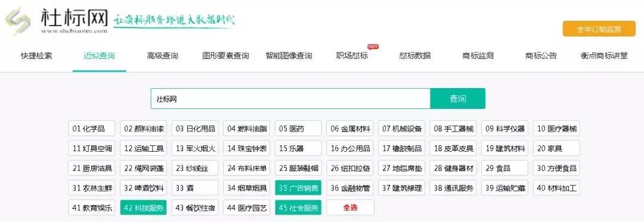Viewport: 644px width, 222px height.
Task: Select category 30 方便食品
Action: [x=556, y=168]
